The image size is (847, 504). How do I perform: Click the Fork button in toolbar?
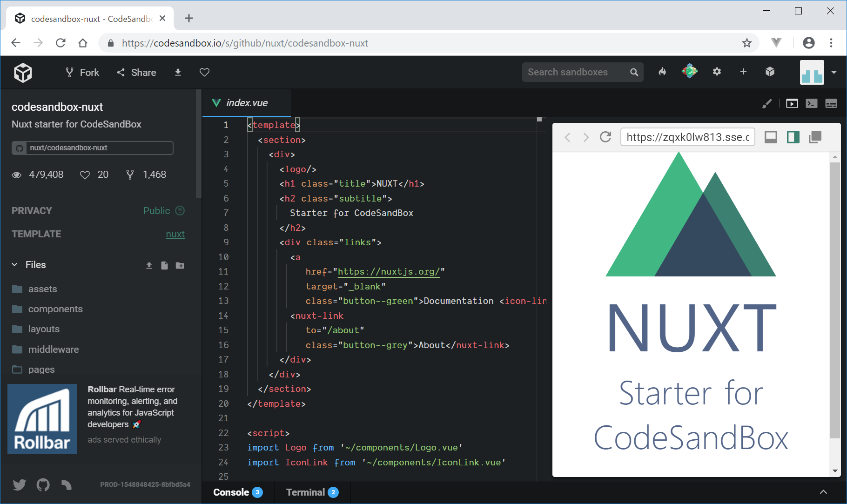(x=82, y=73)
